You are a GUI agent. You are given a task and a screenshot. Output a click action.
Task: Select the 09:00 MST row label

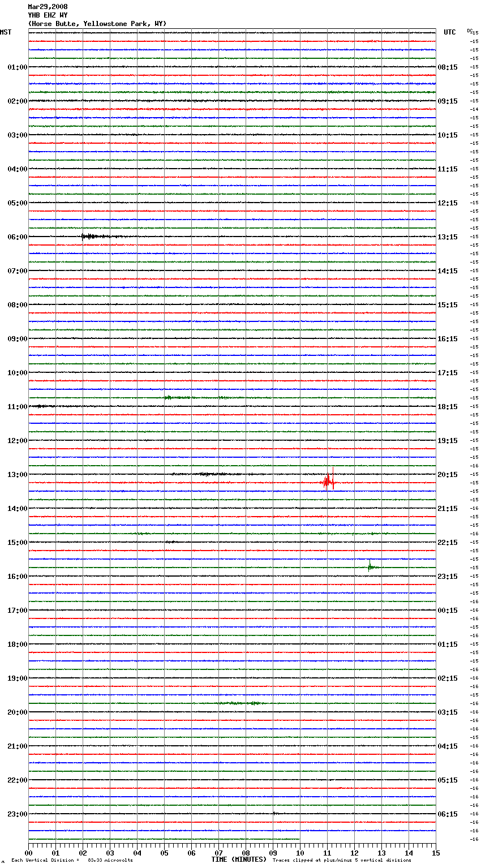[x=18, y=339]
